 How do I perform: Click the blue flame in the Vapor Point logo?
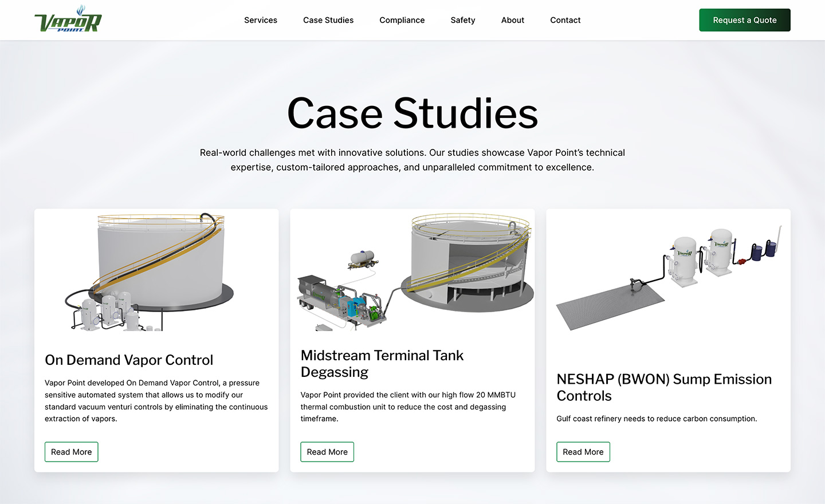coord(81,9)
